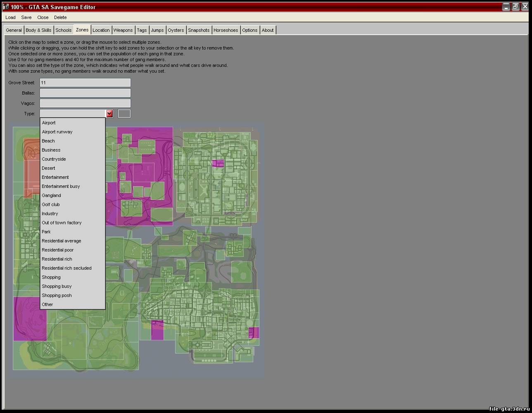The width and height of the screenshot is (532, 413).
Task: Select Industry zone type
Action: click(x=73, y=214)
